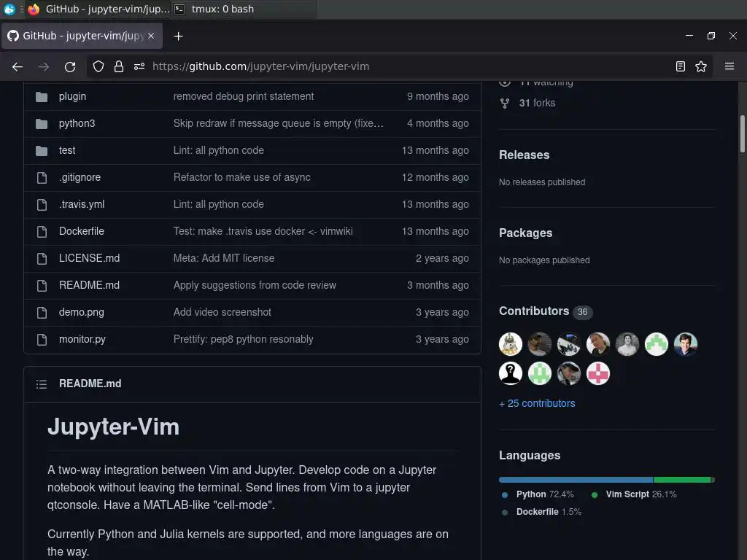
Task: Click blue Python segment of languages bar
Action: pyautogui.click(x=576, y=480)
